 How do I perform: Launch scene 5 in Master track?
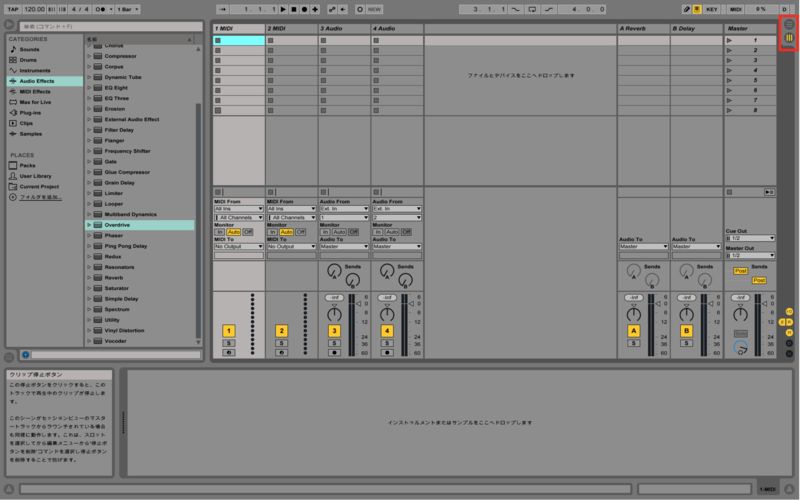(730, 80)
